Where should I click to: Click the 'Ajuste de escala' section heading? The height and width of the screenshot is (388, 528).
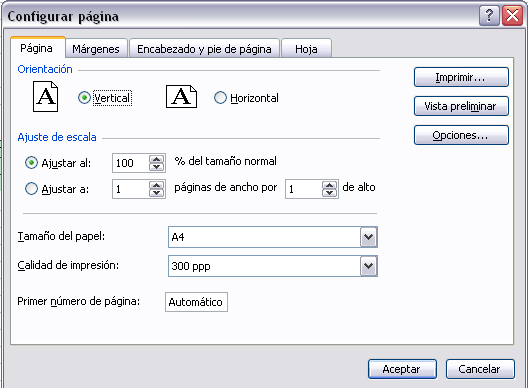coord(57,137)
